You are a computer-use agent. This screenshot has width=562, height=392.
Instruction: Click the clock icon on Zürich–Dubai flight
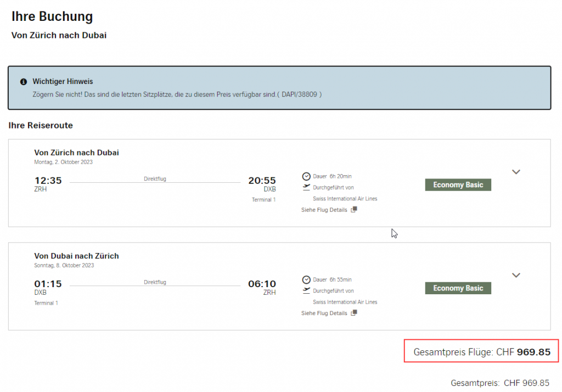point(306,176)
